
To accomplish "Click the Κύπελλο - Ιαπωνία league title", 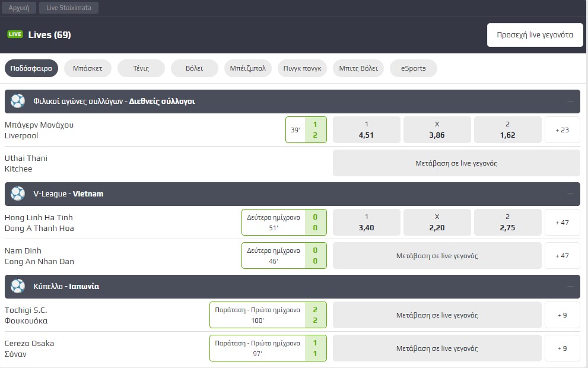I will [x=66, y=286].
